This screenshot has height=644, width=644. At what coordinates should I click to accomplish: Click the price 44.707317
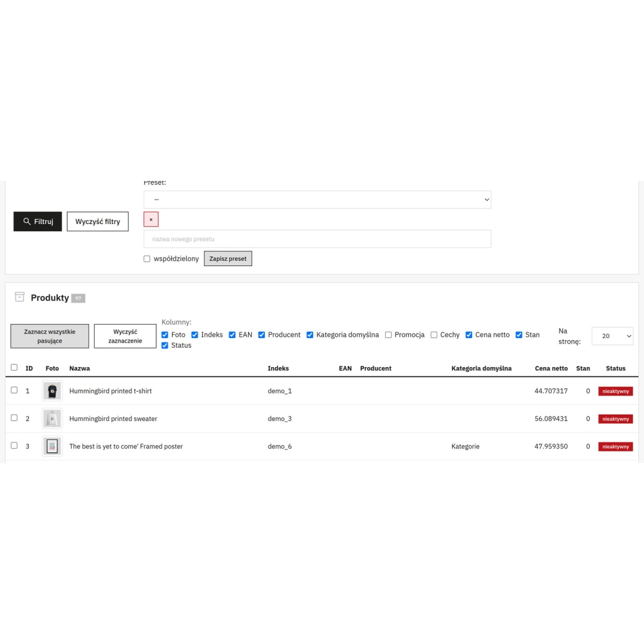point(551,391)
